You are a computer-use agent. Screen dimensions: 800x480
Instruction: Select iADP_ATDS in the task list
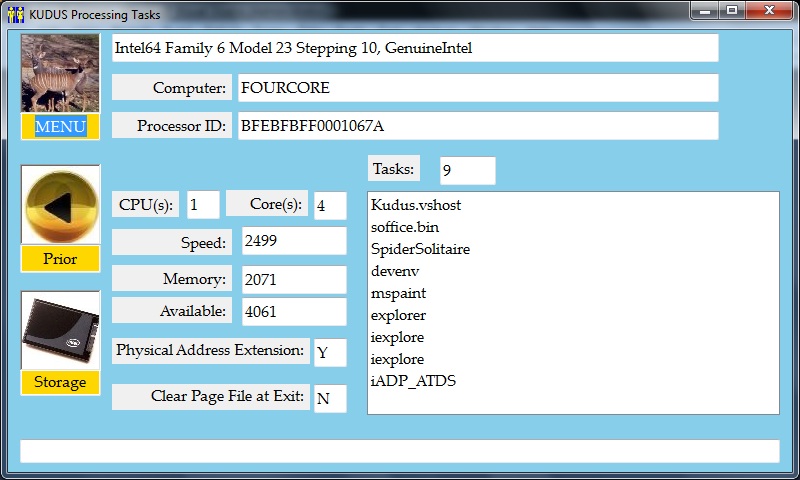pos(413,381)
